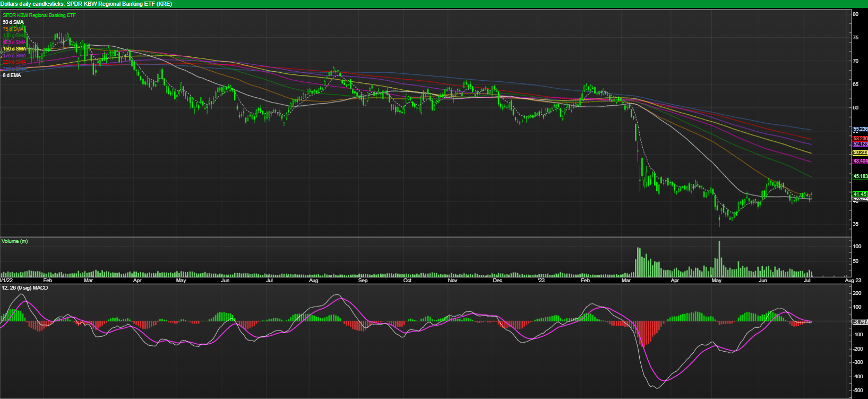Select the 'Dec' date axis label

pyautogui.click(x=497, y=280)
